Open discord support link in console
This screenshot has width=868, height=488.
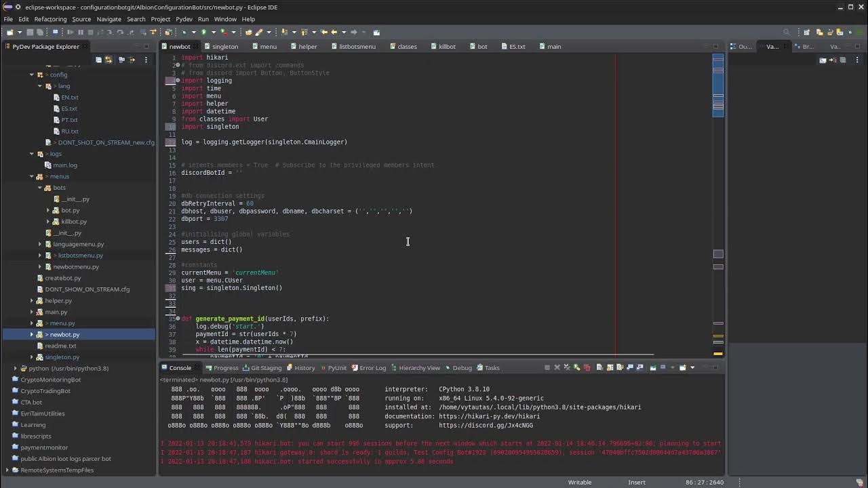tap(486, 426)
